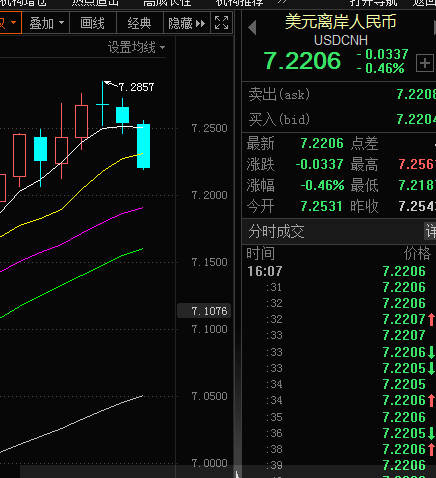Click the 美元离岸人民币 instrument title
Screen dimensions: 436x478
(x=340, y=22)
